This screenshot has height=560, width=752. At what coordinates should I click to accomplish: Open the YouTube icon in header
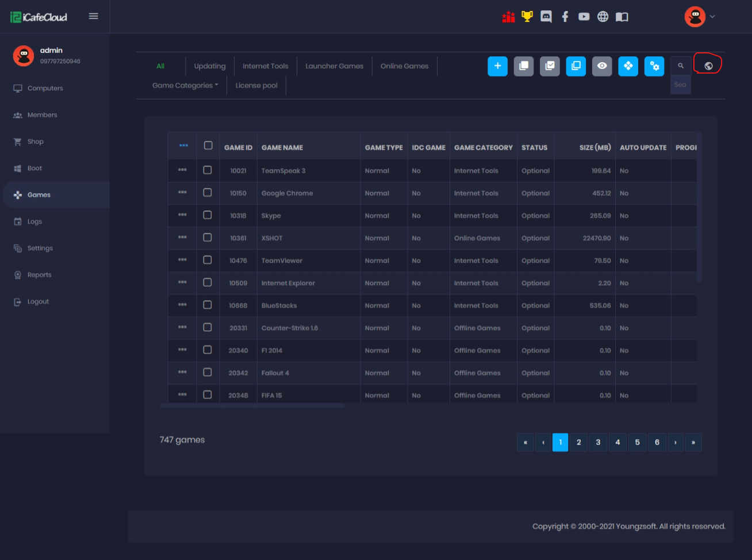tap(584, 17)
